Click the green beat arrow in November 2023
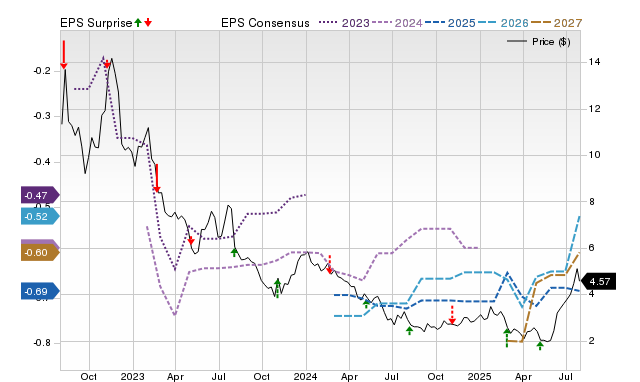The image size is (640, 382). point(278,288)
